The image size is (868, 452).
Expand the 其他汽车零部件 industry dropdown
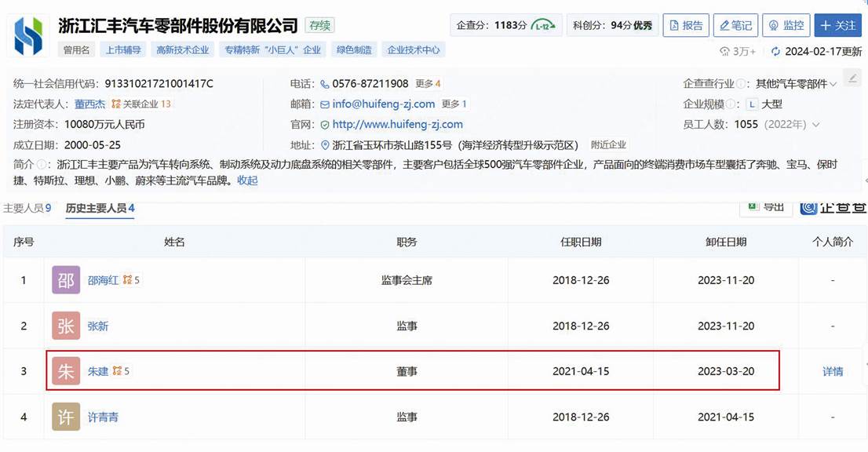pyautogui.click(x=833, y=84)
